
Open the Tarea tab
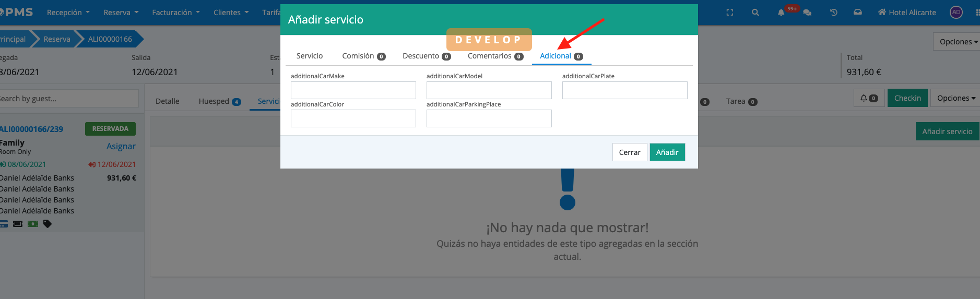pos(741,101)
